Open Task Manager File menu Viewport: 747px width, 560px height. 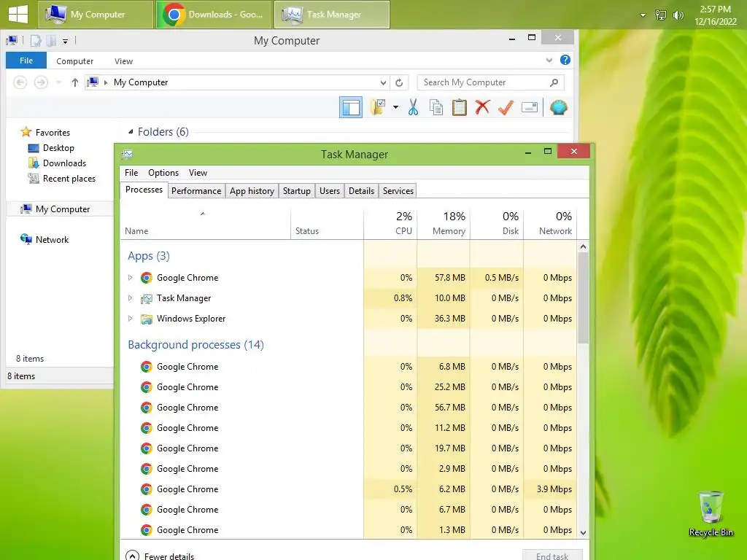[131, 173]
